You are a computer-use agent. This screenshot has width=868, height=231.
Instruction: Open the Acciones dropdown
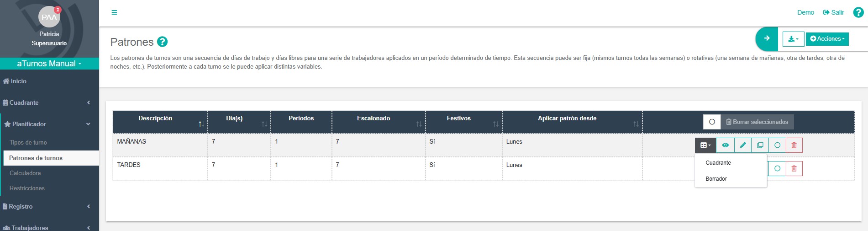coord(827,39)
